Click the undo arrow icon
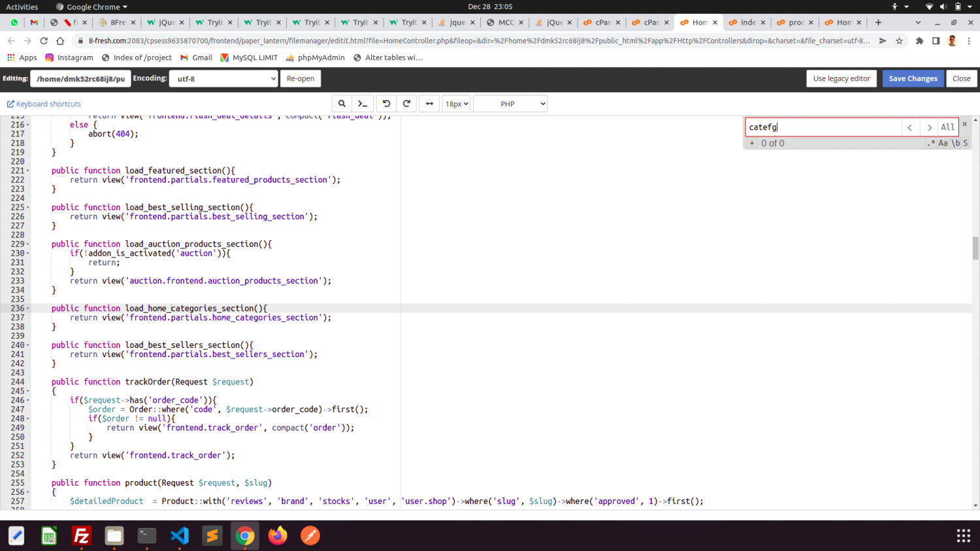This screenshot has height=551, width=980. 386,104
